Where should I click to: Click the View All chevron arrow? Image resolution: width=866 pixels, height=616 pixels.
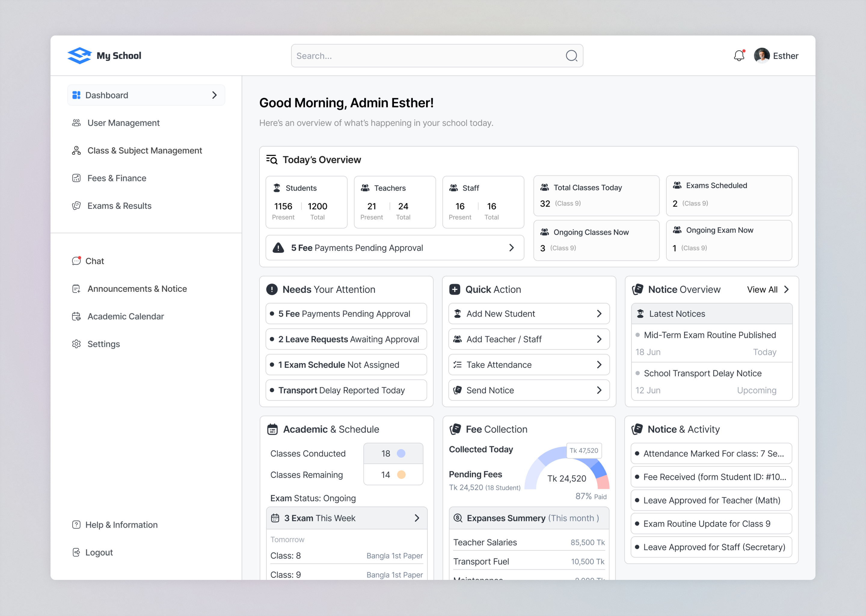coord(786,289)
